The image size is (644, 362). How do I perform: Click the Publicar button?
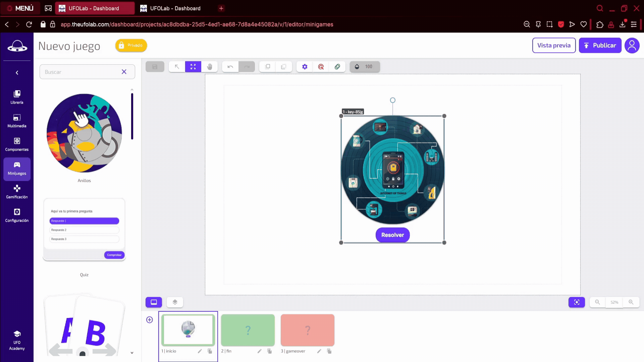point(600,45)
